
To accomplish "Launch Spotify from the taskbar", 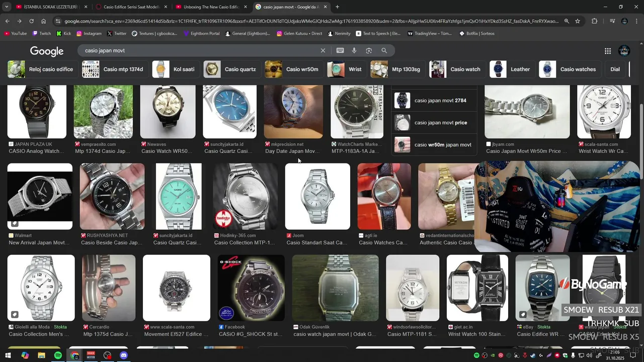I will pyautogui.click(x=58, y=355).
